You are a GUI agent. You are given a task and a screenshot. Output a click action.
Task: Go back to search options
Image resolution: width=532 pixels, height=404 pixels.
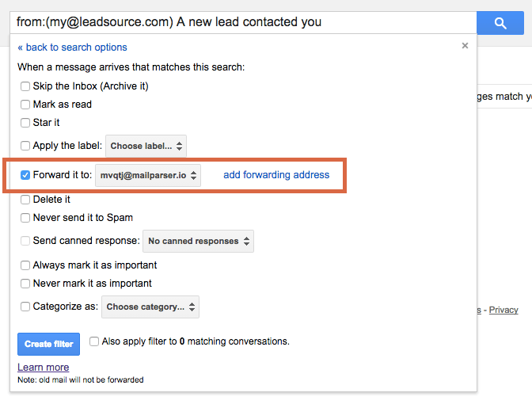pyautogui.click(x=72, y=48)
